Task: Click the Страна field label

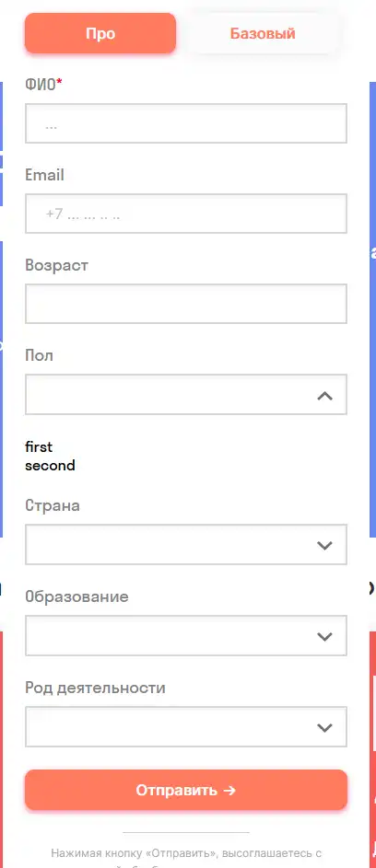Action: 53,505
